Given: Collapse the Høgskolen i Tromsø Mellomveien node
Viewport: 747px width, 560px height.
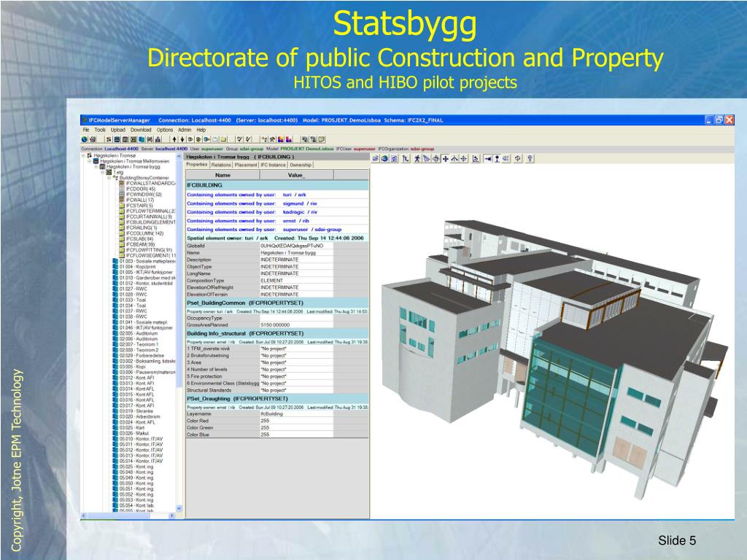Looking at the screenshot, I should pos(89,161).
